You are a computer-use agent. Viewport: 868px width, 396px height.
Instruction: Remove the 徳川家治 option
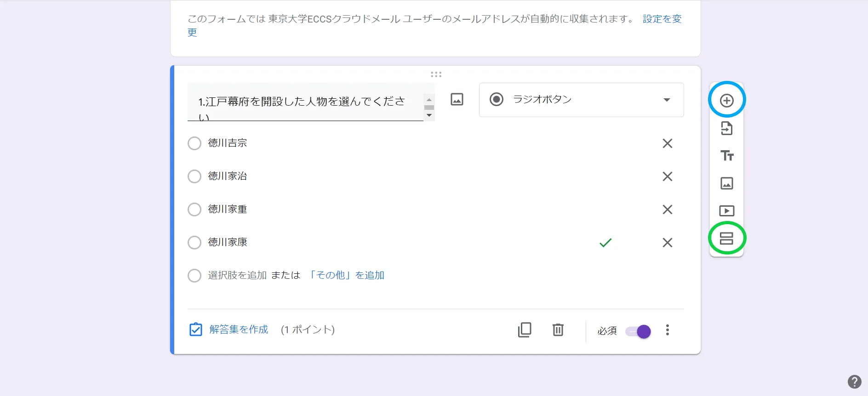667,176
